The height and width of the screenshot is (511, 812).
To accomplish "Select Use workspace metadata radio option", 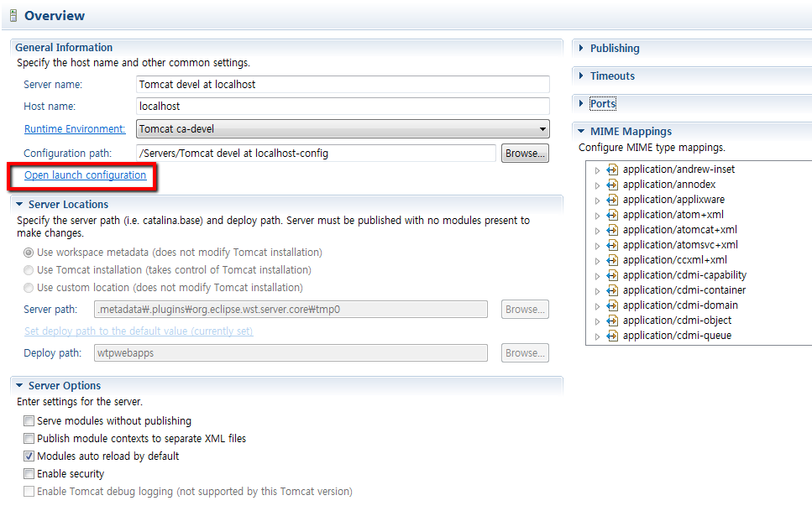I will point(29,253).
